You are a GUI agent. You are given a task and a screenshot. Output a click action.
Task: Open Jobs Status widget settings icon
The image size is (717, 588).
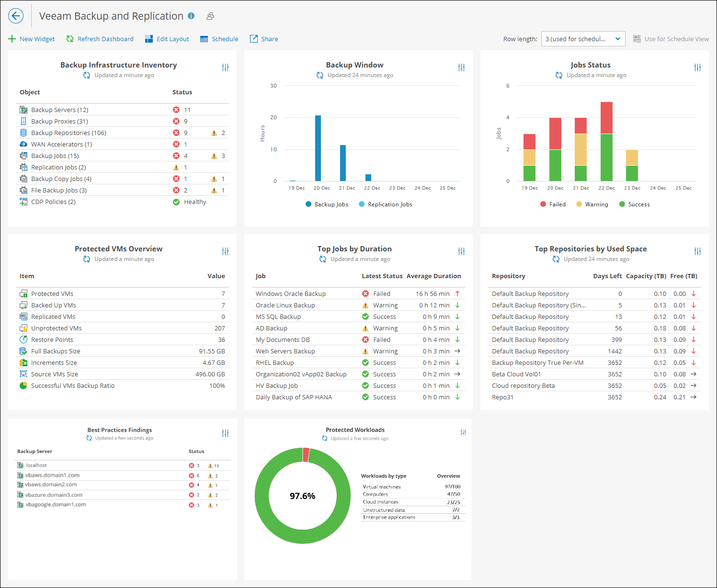click(697, 68)
